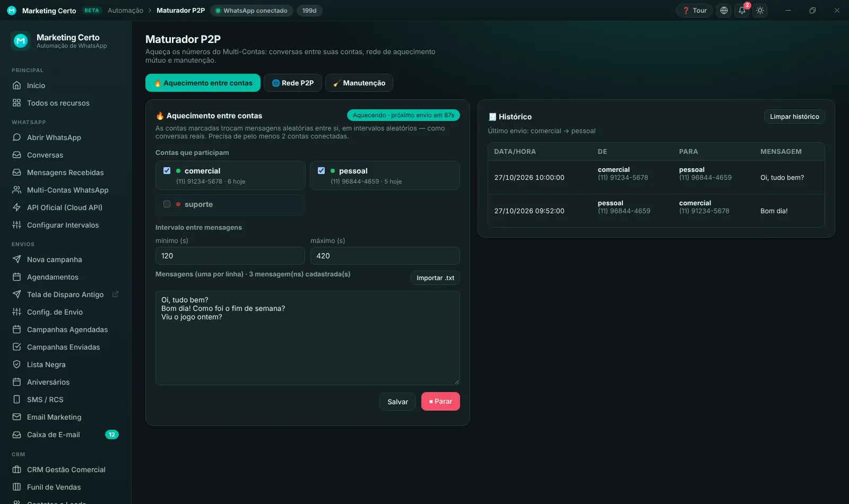849x504 pixels.
Task: Click the mínimo (s) field showing 120
Action: [x=230, y=256]
